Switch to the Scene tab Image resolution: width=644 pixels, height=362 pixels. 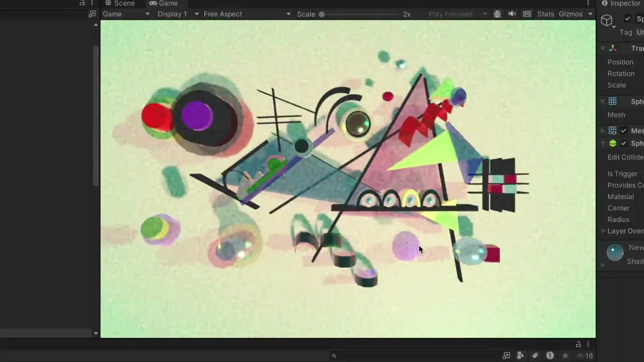point(120,4)
